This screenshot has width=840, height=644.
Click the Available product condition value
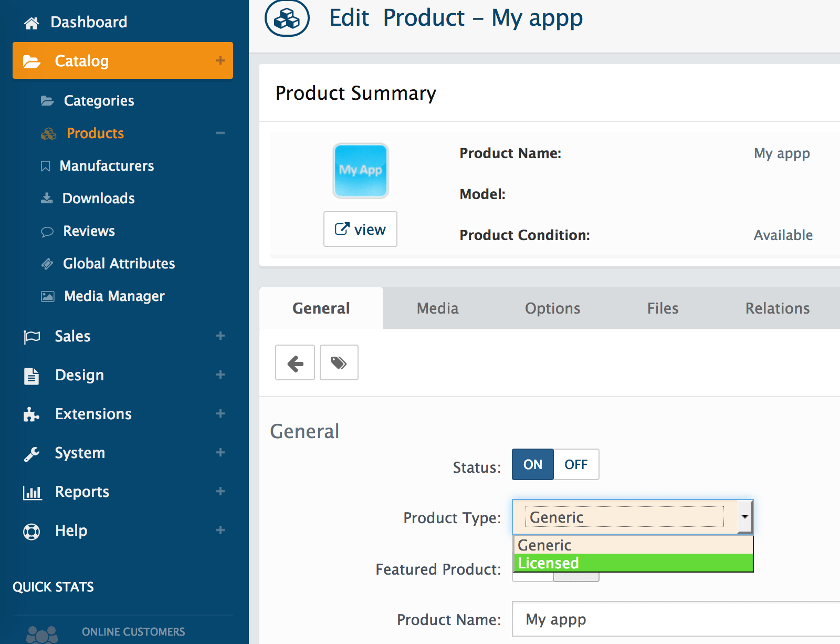[x=783, y=235]
